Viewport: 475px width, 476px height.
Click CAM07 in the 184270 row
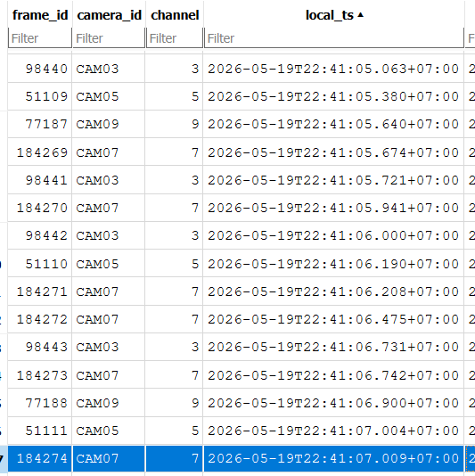tap(97, 208)
